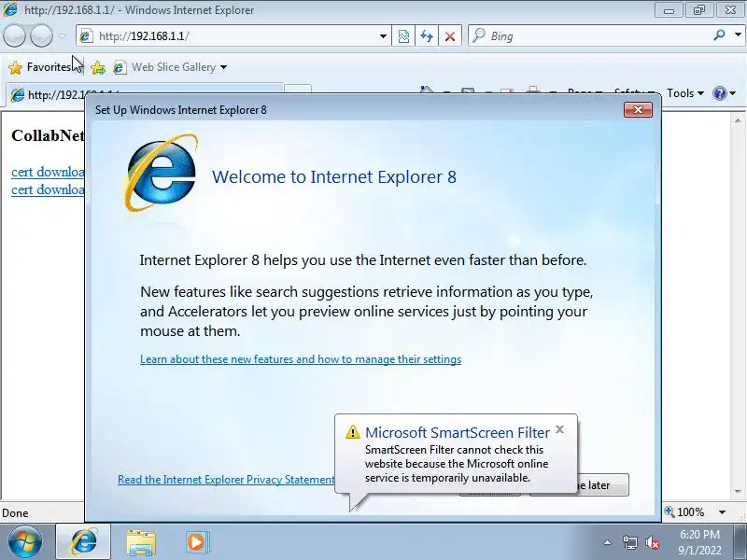
Task: Open the Favorites star button
Action: (39, 67)
